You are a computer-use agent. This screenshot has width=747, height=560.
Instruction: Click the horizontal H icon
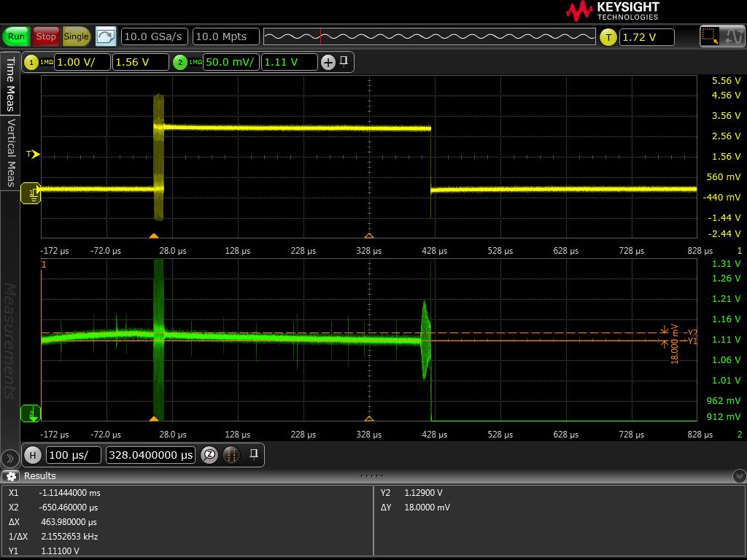[x=33, y=455]
